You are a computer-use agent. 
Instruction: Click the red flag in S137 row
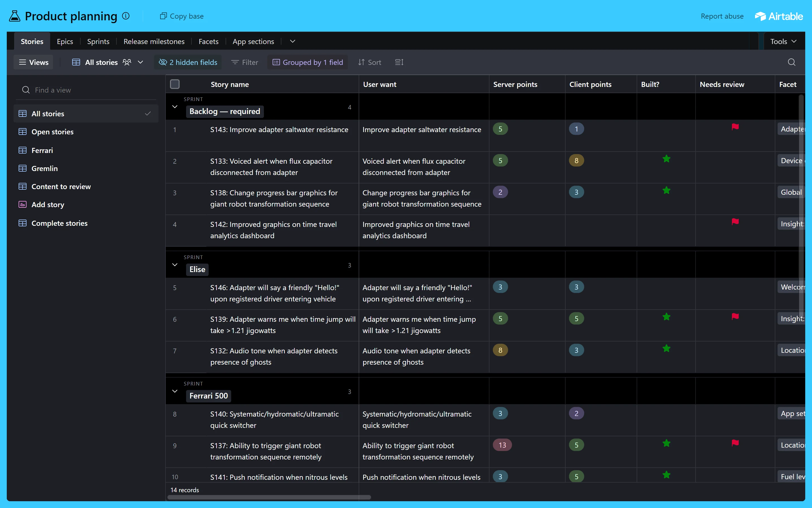pyautogui.click(x=735, y=443)
